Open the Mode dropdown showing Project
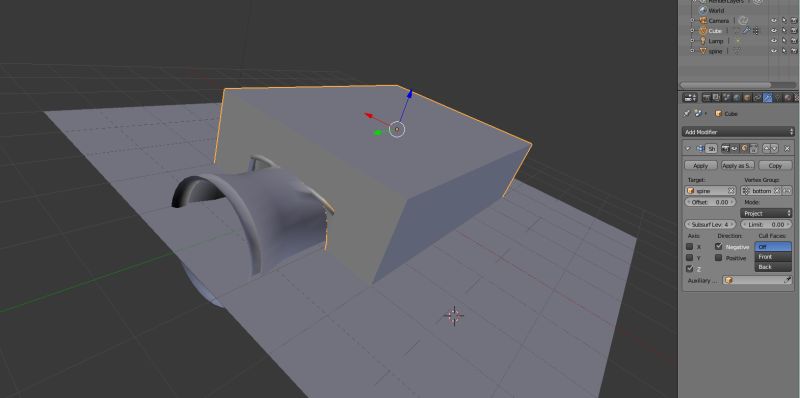The width and height of the screenshot is (800, 398). (x=766, y=213)
